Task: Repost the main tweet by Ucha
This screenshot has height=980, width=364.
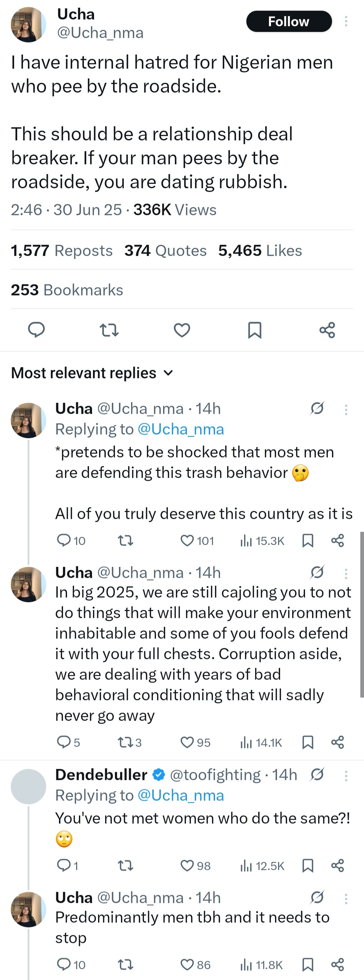Action: click(x=109, y=329)
